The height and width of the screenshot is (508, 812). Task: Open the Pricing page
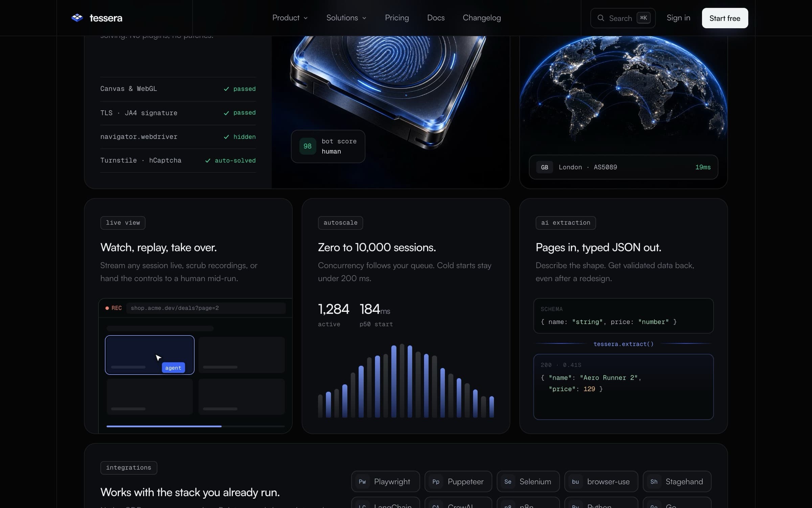click(x=397, y=18)
